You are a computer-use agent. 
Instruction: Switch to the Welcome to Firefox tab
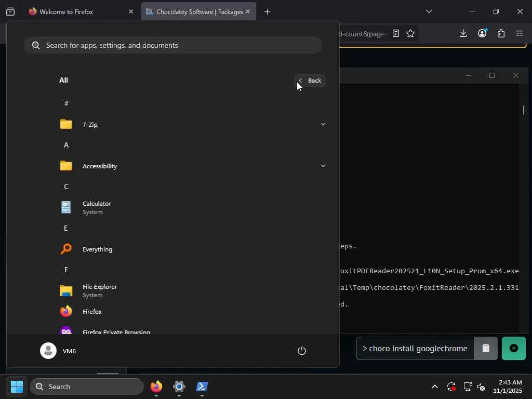pos(81,12)
